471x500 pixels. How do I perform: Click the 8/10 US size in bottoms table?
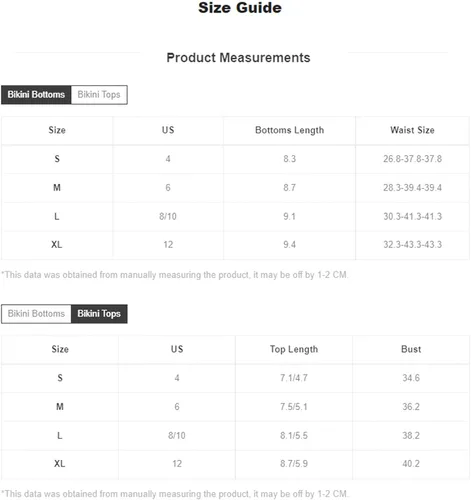click(168, 216)
